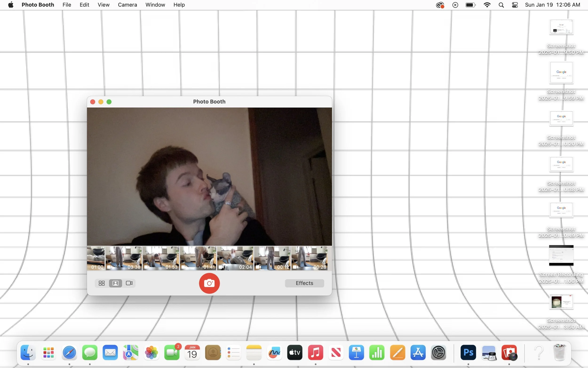Switch to four-up photo burst mode
This screenshot has height=368, width=588.
click(102, 283)
